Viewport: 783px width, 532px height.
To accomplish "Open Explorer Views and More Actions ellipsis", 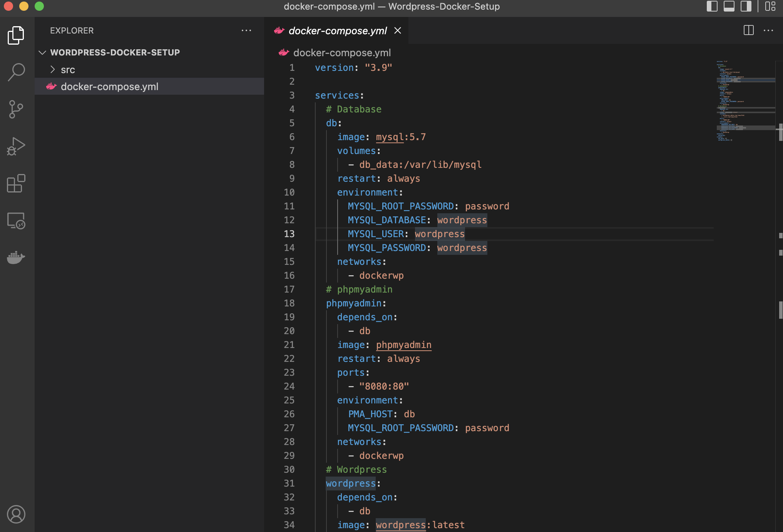I will pos(246,30).
